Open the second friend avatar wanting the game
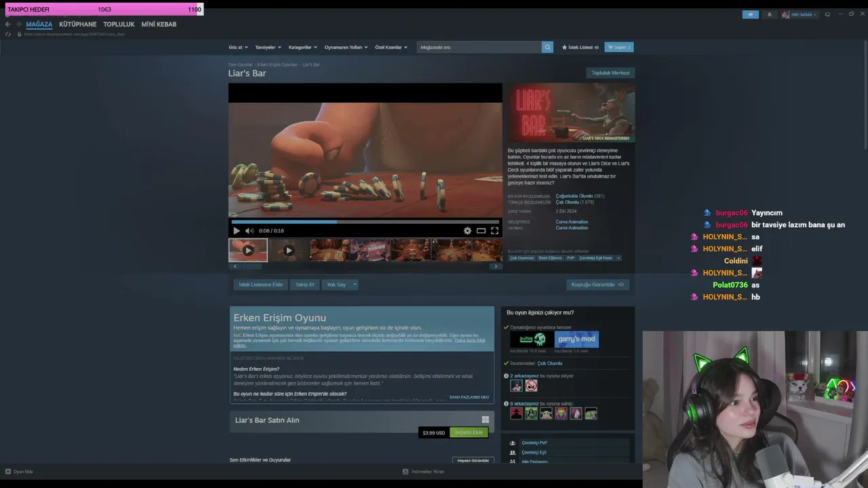 [531, 386]
